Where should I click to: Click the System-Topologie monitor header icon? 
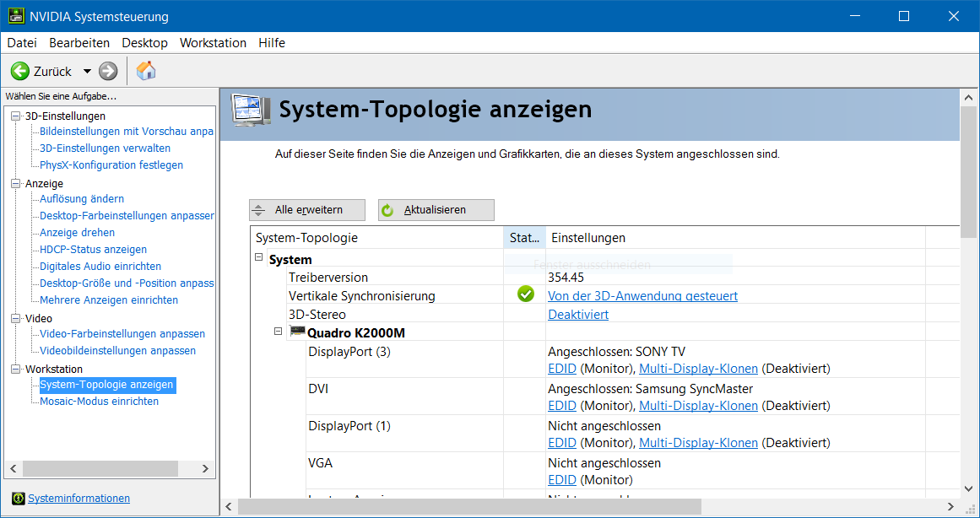tap(251, 110)
